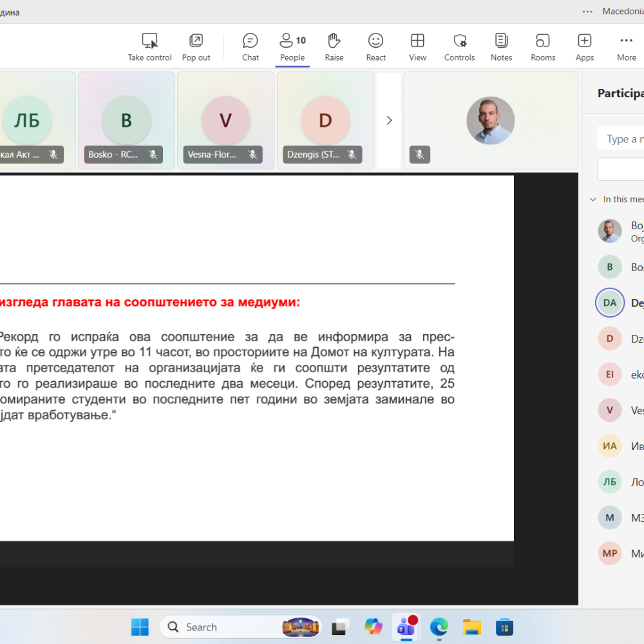Viewport: 644px width, 644px height.
Task: Toggle the People participants panel
Action: point(292,47)
